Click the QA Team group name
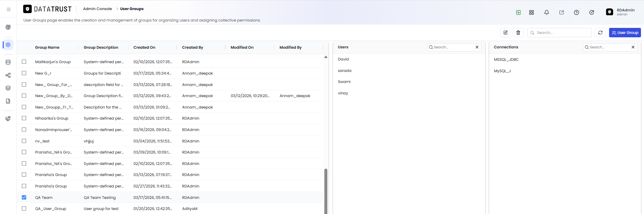Screen dimensions: 644x214 coord(44,198)
